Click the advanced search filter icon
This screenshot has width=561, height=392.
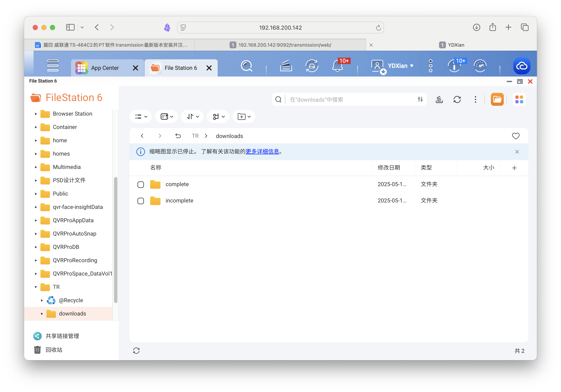[x=420, y=99]
